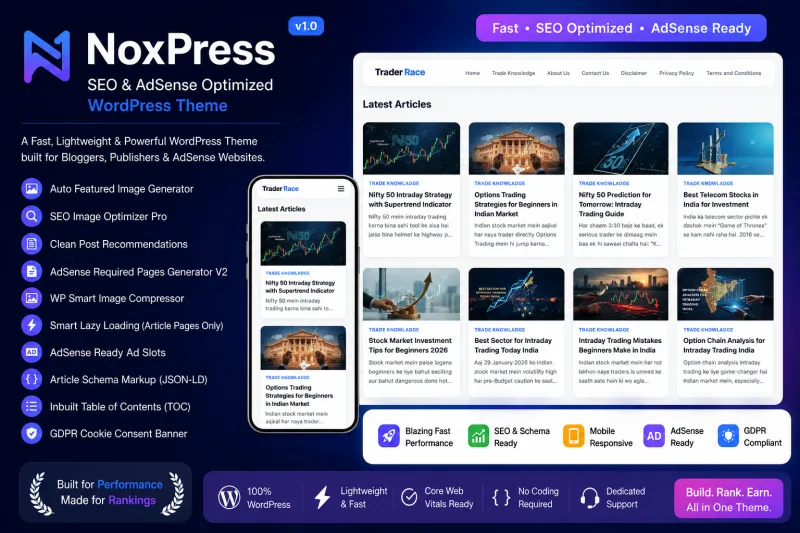Screen dimensions: 800x533
Task: Click the Trader Race logo in phone mockup
Action: [x=280, y=189]
